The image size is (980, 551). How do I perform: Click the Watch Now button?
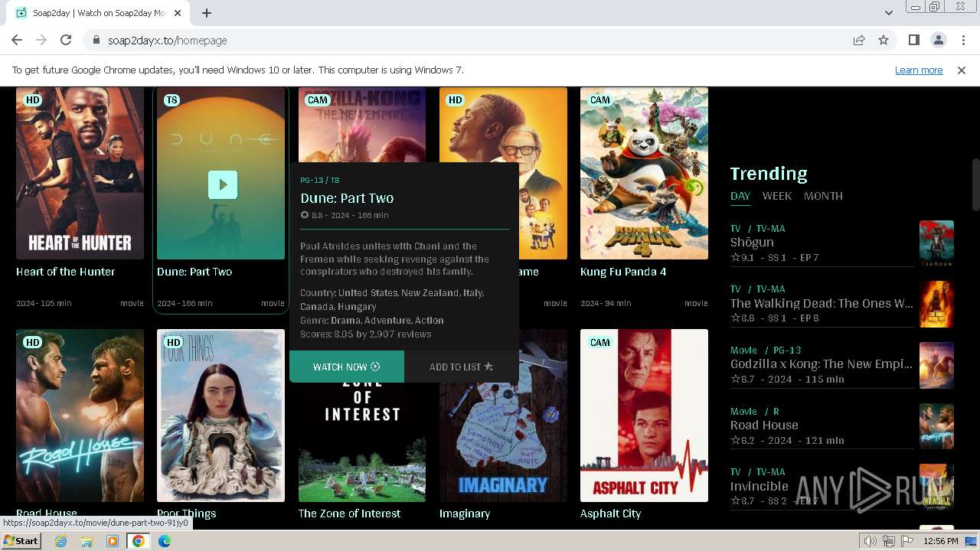(346, 367)
